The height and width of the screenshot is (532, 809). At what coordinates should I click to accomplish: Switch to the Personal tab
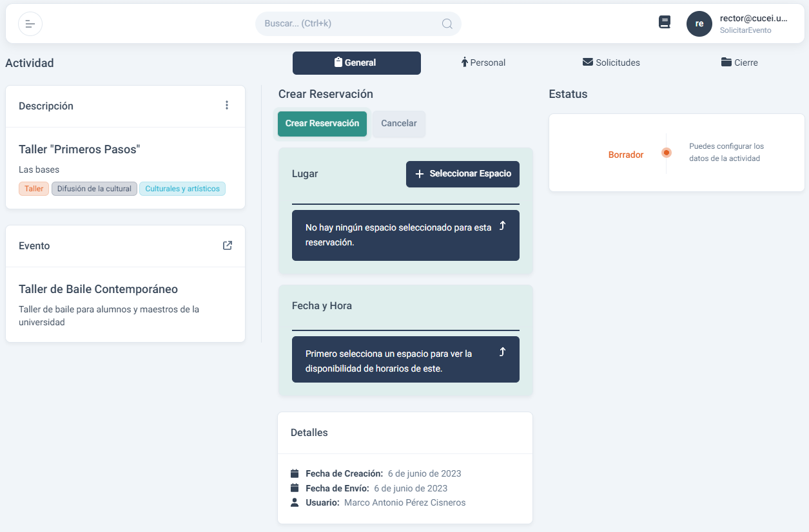point(483,63)
